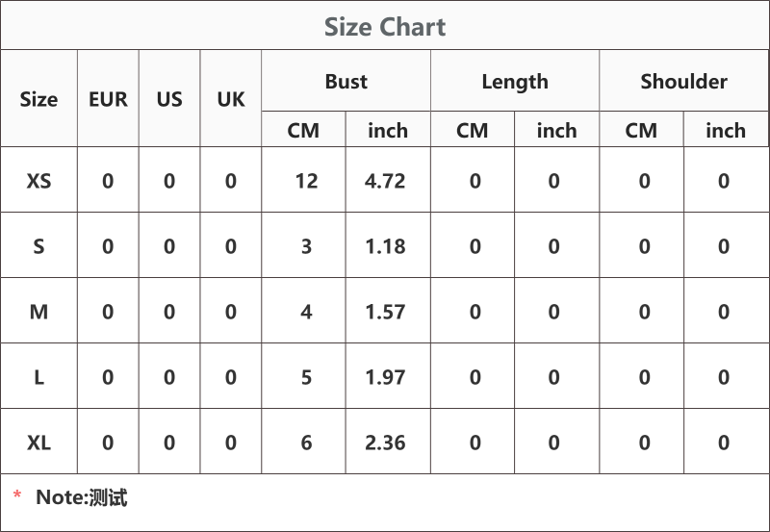The height and width of the screenshot is (532, 770).
Task: Click the US column header
Action: coord(169,99)
